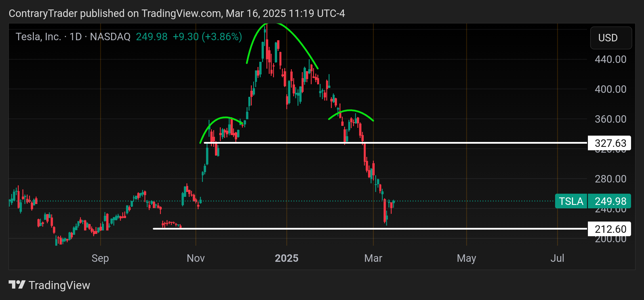
Task: Click the Mar date axis label
Action: coord(373,258)
